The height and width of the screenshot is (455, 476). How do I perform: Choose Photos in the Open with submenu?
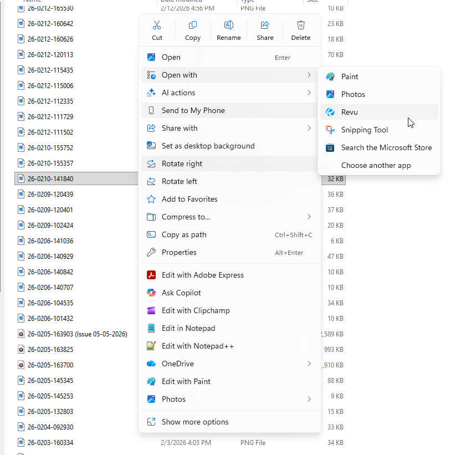(x=379, y=94)
